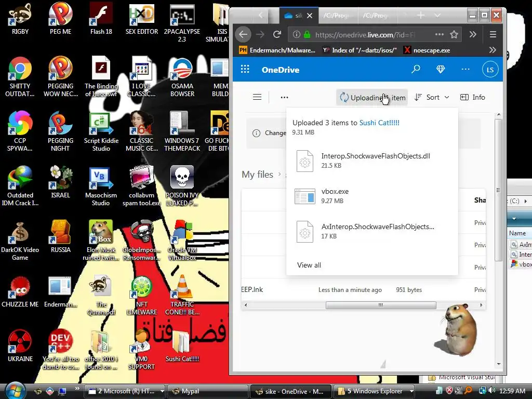Launch Masochism Studio shortcut
Image resolution: width=532 pixels, height=399 pixels.
[x=101, y=187]
